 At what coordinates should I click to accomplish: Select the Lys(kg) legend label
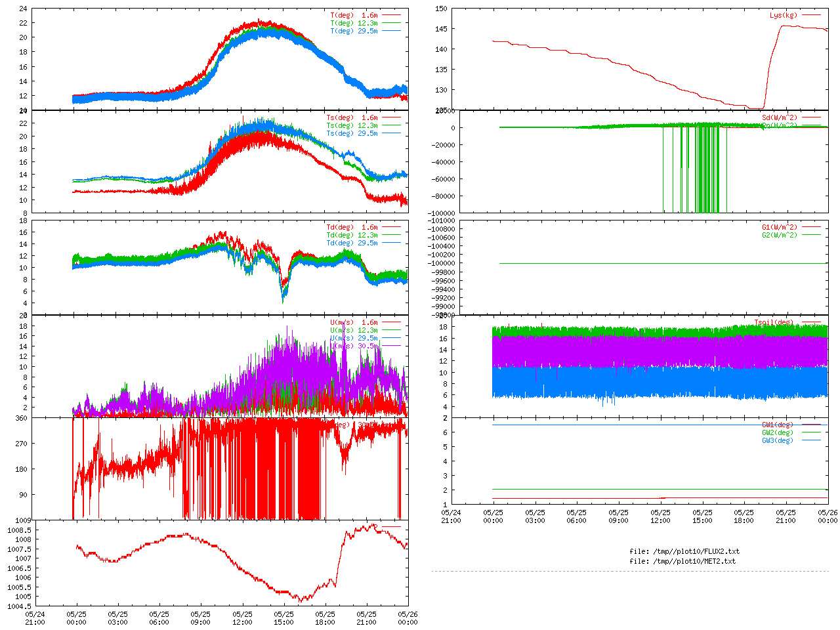coord(784,15)
